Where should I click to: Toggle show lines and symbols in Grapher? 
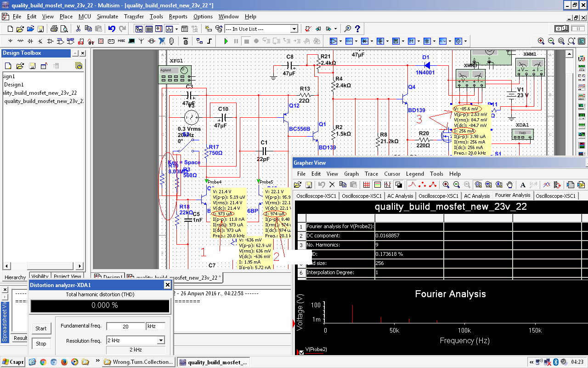433,184
